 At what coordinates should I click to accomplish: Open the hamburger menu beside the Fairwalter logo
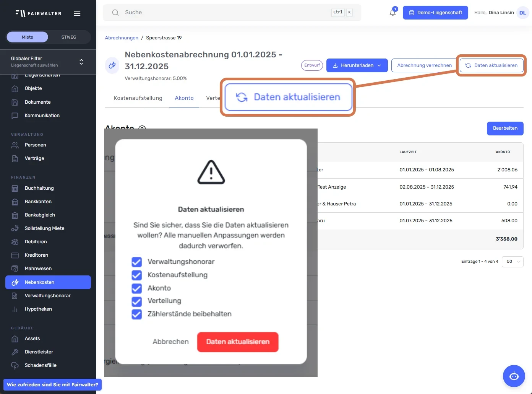(x=77, y=13)
